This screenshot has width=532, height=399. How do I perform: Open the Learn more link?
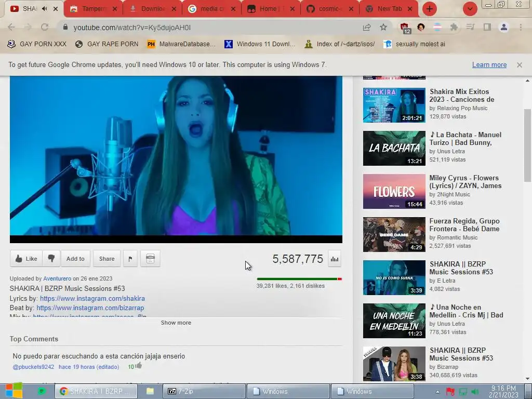coord(489,64)
